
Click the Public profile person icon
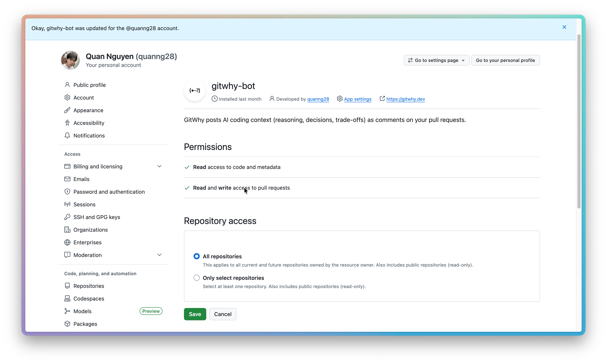[67, 85]
